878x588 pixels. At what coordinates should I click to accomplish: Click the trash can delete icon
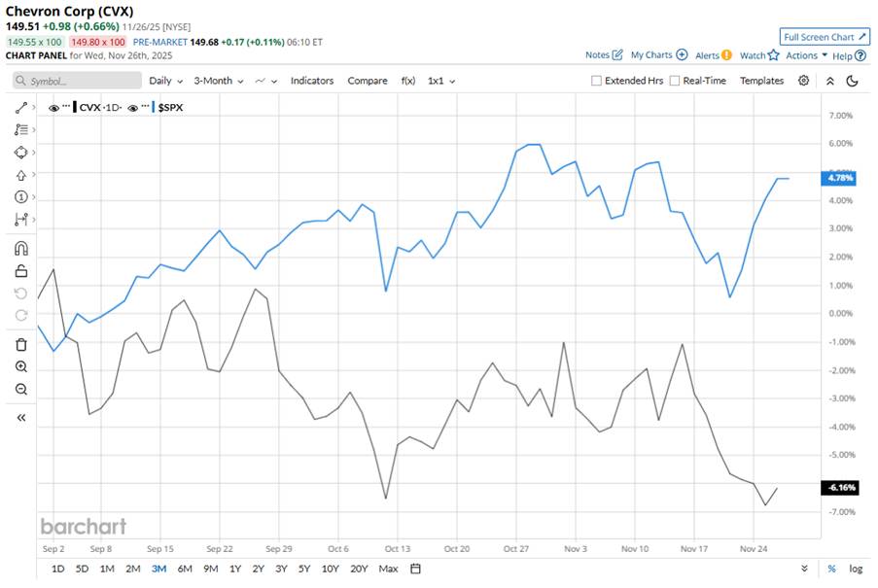[x=21, y=344]
